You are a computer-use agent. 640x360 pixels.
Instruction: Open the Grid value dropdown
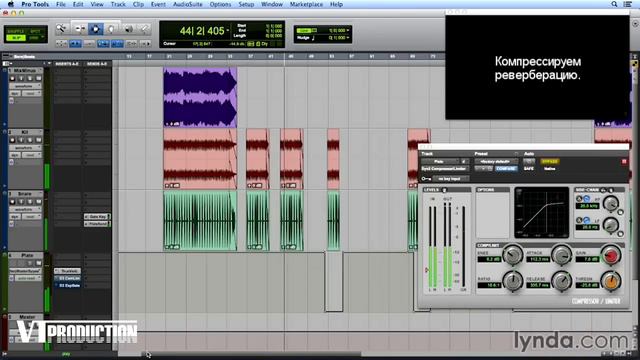pyautogui.click(x=348, y=31)
